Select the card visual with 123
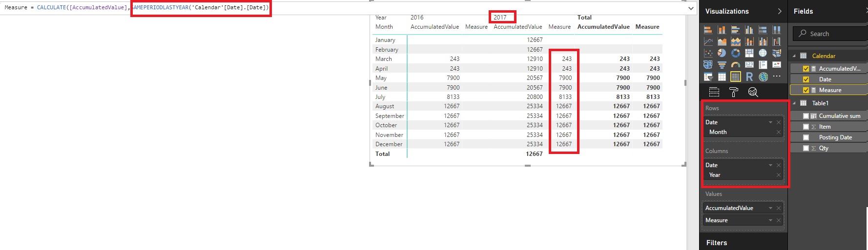Image resolution: width=868 pixels, height=250 pixels. 749,64
